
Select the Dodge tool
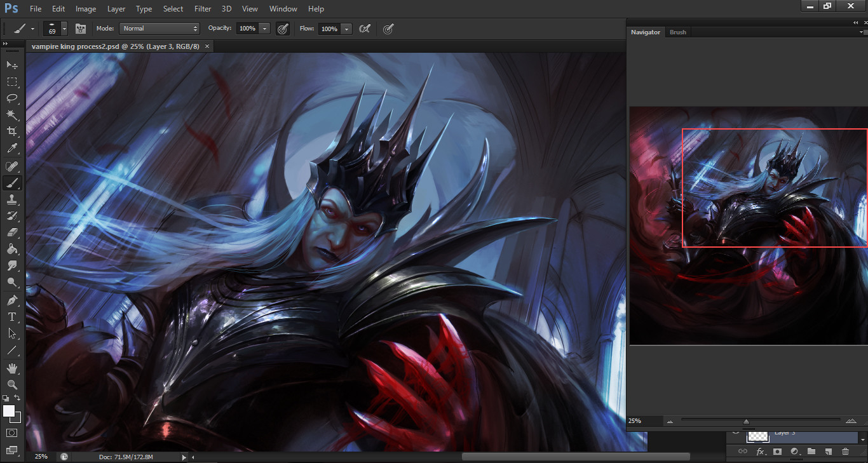tap(12, 282)
